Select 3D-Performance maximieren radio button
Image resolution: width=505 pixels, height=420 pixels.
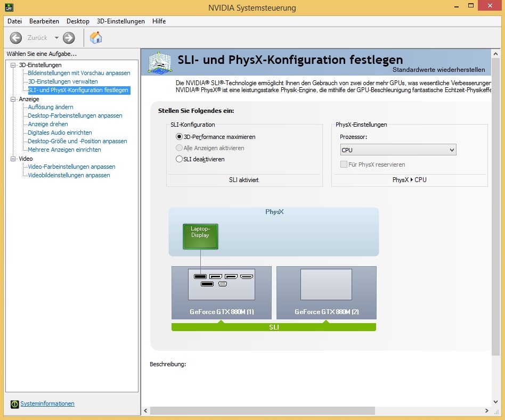tap(179, 137)
